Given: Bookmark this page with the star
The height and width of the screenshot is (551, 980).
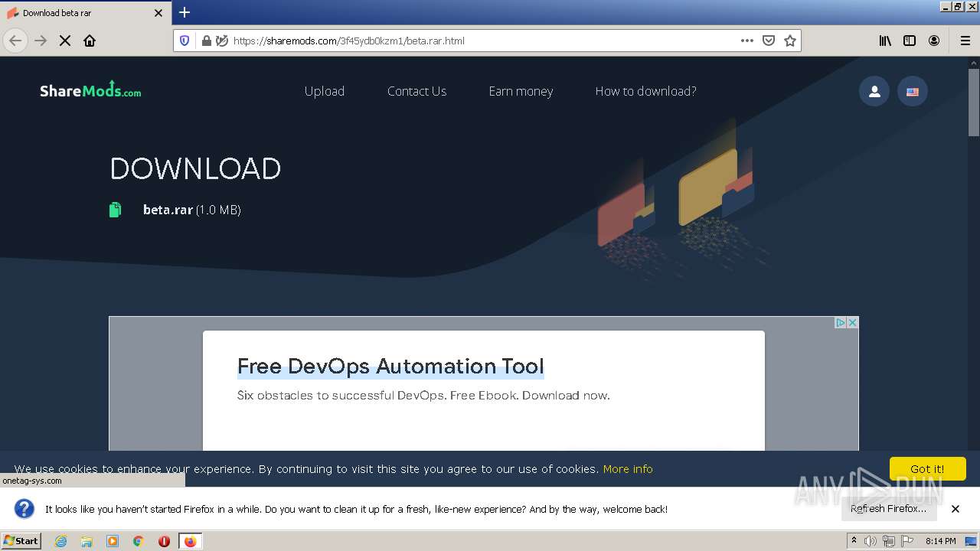Looking at the screenshot, I should coord(790,41).
